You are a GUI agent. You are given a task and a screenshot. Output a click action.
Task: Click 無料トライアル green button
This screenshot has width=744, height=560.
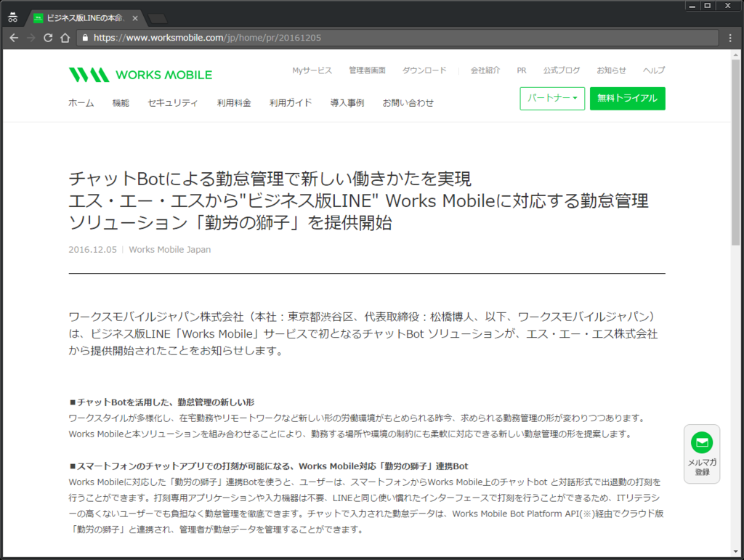pyautogui.click(x=627, y=99)
